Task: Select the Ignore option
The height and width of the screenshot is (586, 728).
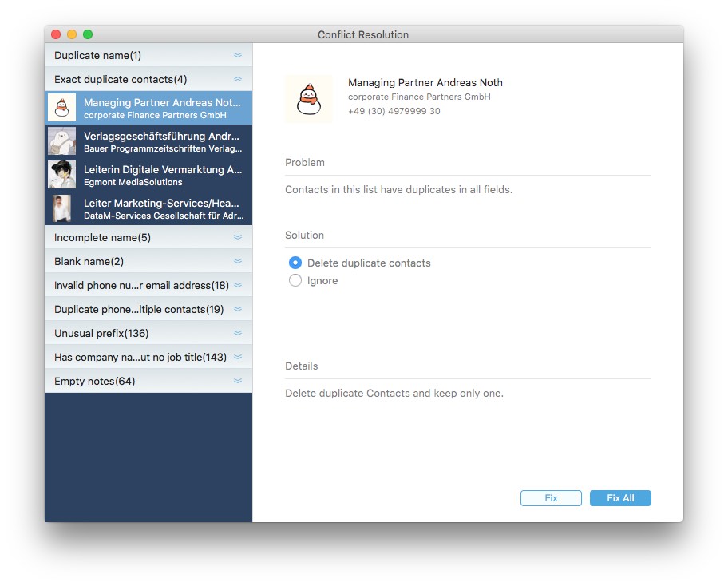Action: 295,280
